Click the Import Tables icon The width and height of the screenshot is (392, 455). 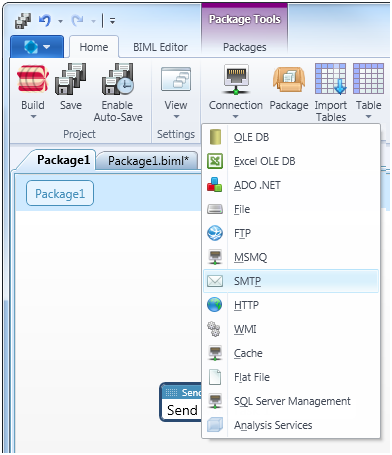pyautogui.click(x=331, y=79)
